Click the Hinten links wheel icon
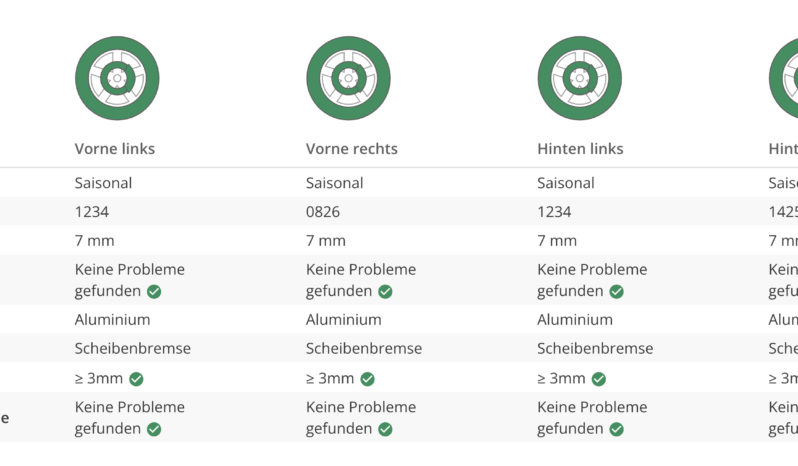 580,78
